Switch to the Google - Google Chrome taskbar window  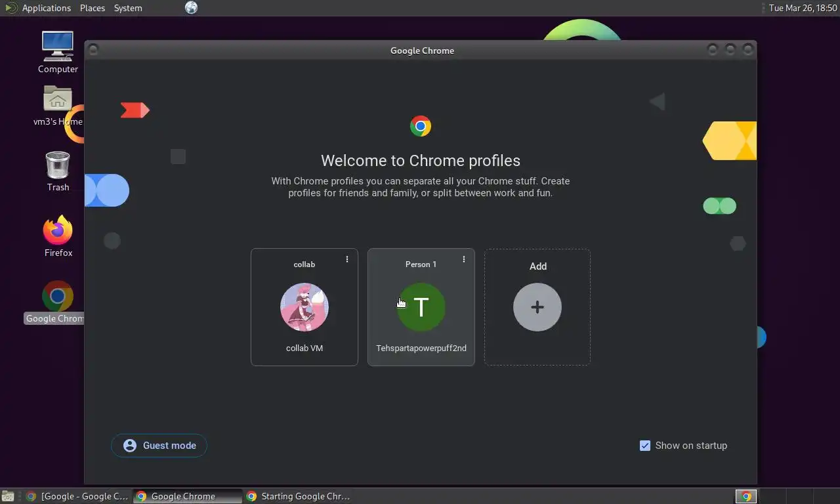click(77, 496)
